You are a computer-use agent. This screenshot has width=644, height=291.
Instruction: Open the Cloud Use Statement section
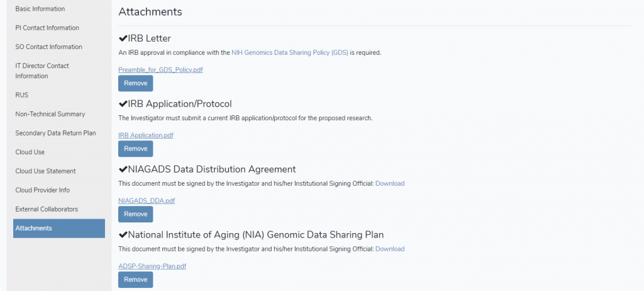[x=45, y=171]
